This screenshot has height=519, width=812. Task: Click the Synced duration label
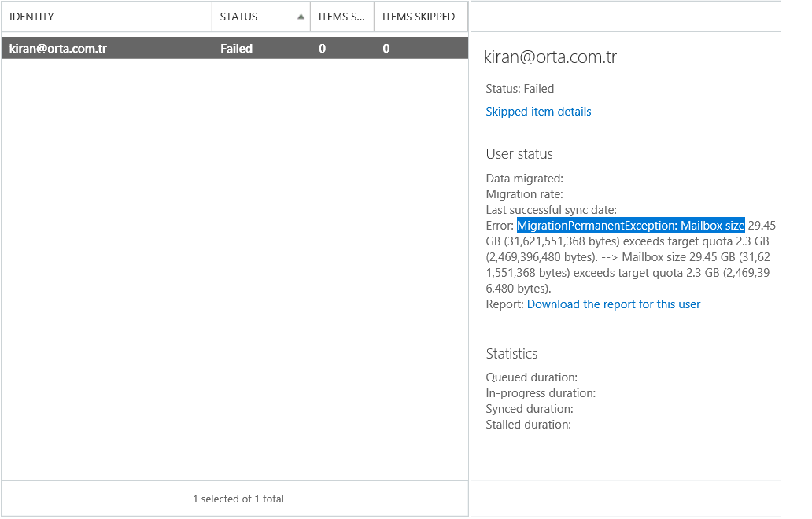tap(530, 409)
